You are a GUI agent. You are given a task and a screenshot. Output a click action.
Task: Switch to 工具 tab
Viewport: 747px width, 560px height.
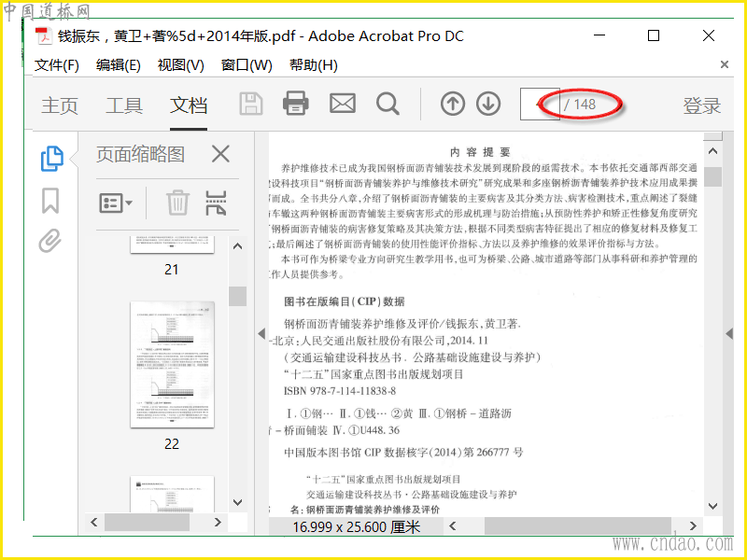click(x=124, y=105)
